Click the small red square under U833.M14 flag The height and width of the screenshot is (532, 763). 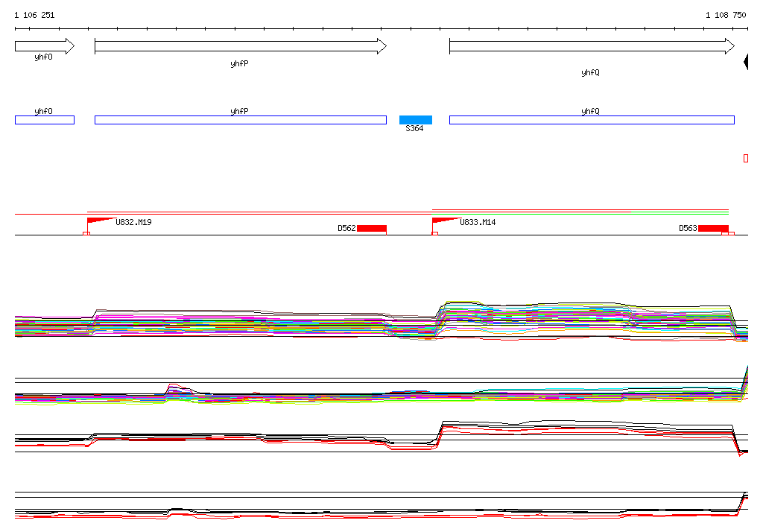pos(435,234)
